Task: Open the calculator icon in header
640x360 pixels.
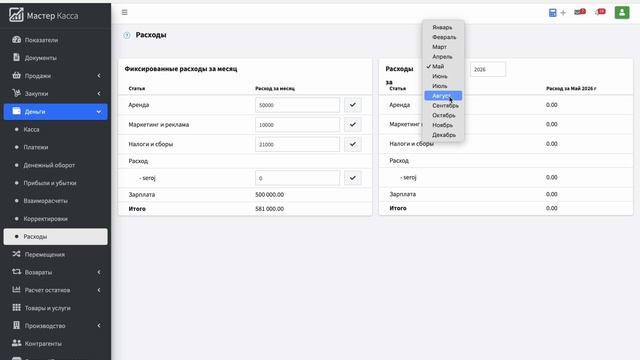Action: click(552, 13)
